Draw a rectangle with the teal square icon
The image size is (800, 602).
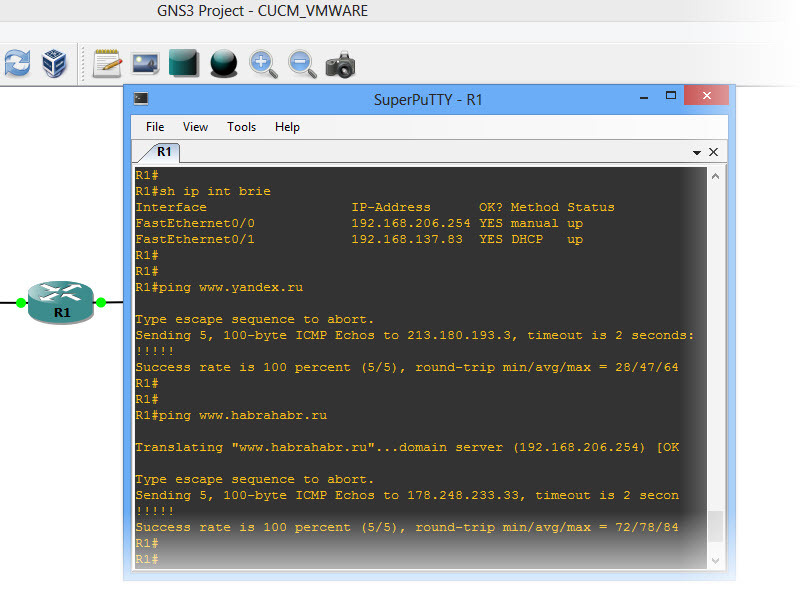pyautogui.click(x=184, y=63)
